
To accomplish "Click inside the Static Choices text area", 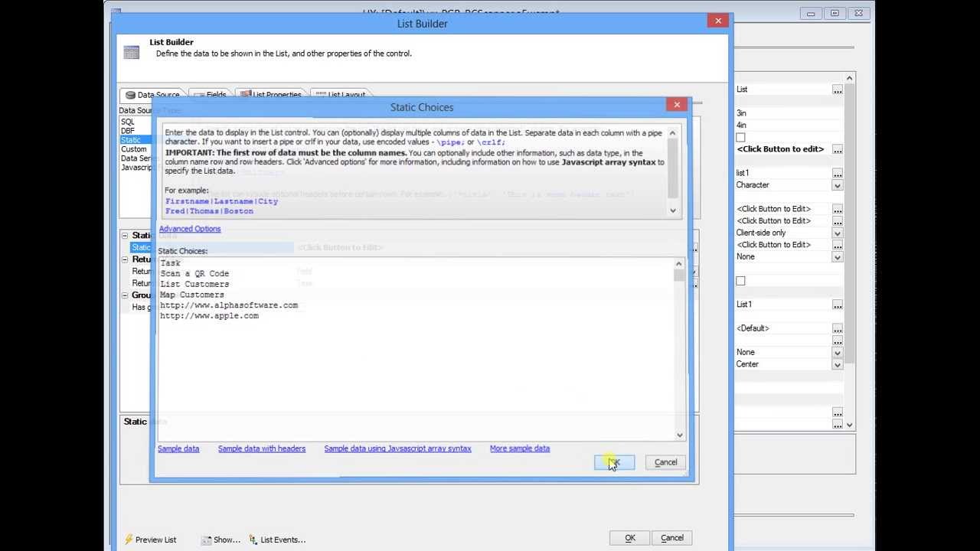I will click(x=416, y=348).
